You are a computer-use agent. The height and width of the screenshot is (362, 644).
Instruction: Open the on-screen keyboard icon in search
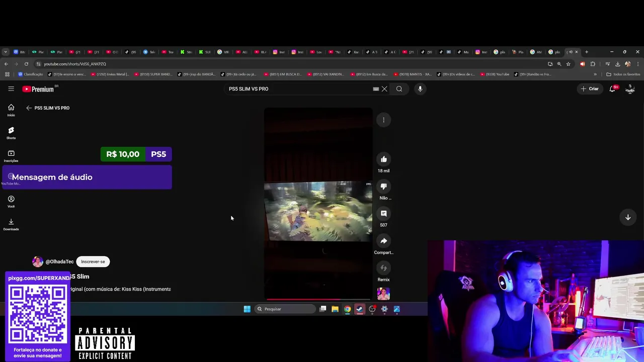pyautogui.click(x=375, y=89)
